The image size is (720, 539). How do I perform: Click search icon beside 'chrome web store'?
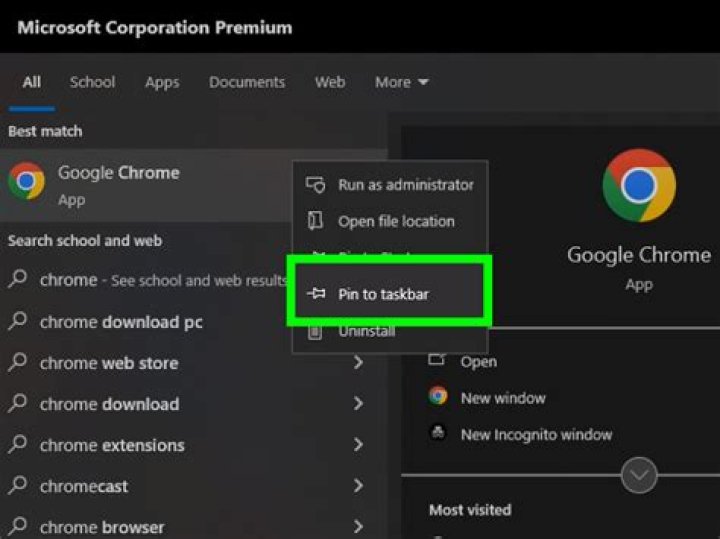17,362
